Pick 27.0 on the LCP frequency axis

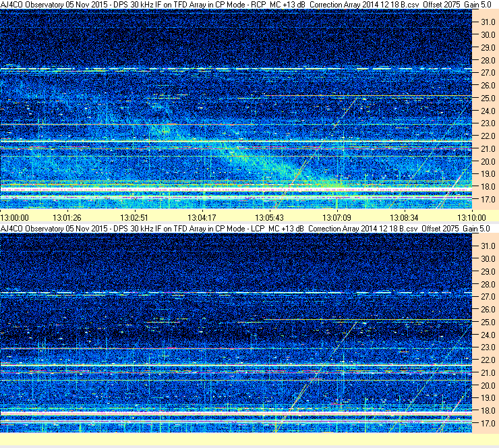click(x=488, y=297)
